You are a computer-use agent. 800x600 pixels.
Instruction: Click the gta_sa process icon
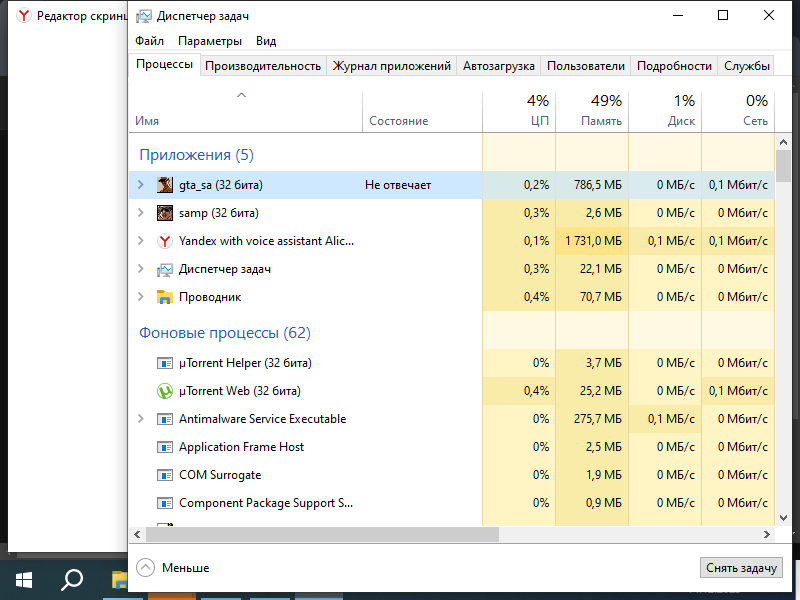165,185
